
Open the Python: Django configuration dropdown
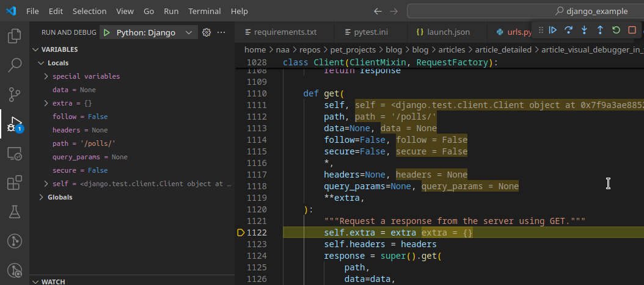pos(148,33)
